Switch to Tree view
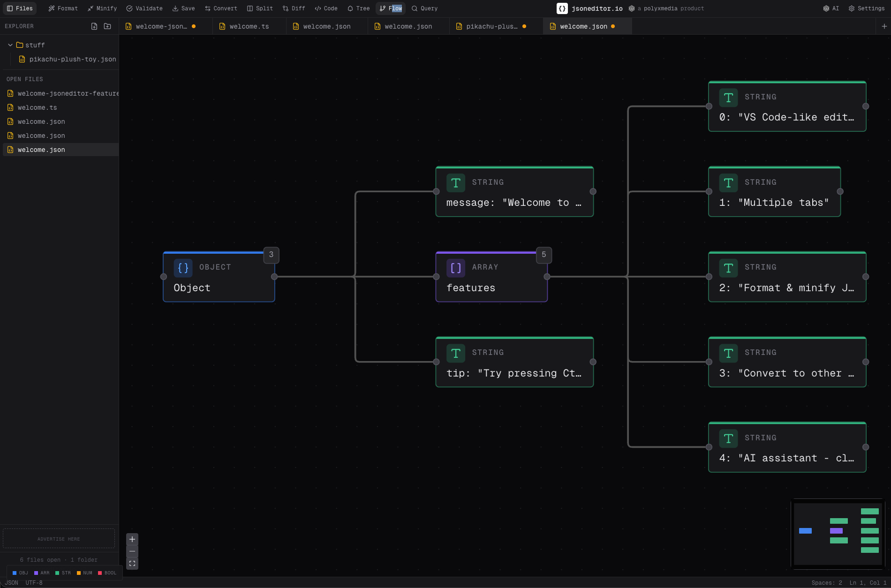This screenshot has width=891, height=588. [358, 8]
